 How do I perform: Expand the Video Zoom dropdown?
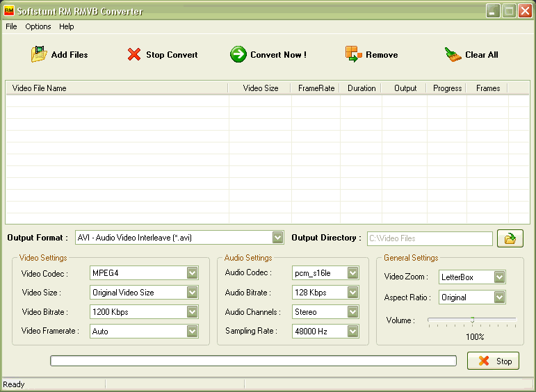tap(499, 277)
